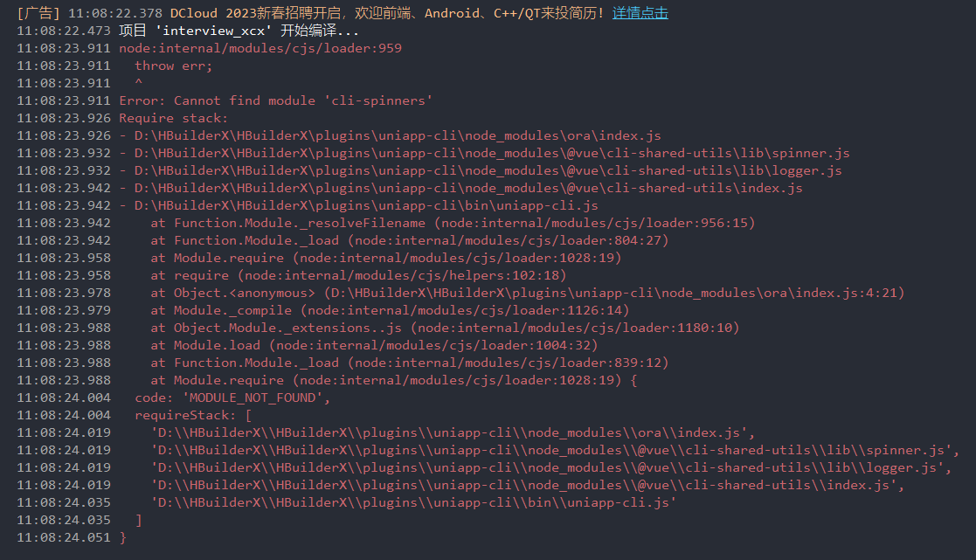Screen dimensions: 976x560
Task: Click the require helpers:102:18 stack frame
Action: click(x=358, y=275)
